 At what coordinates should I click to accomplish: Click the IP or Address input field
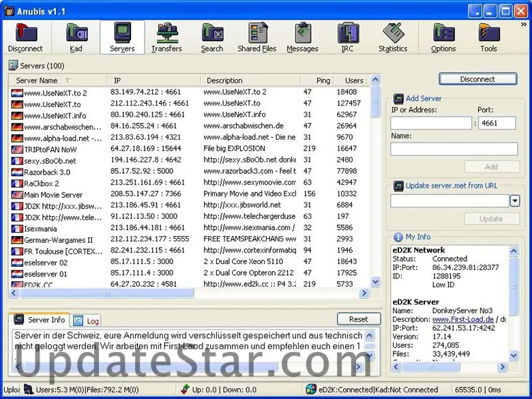(431, 123)
